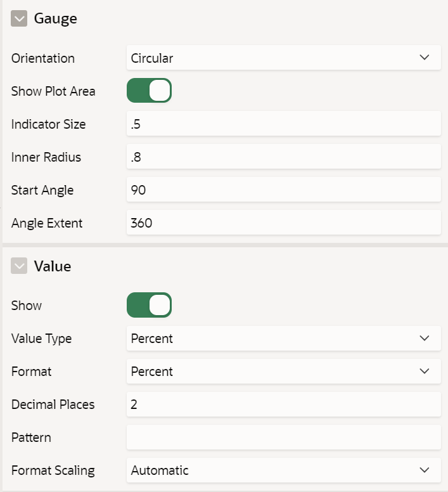Click the empty Pattern input field

(x=283, y=437)
